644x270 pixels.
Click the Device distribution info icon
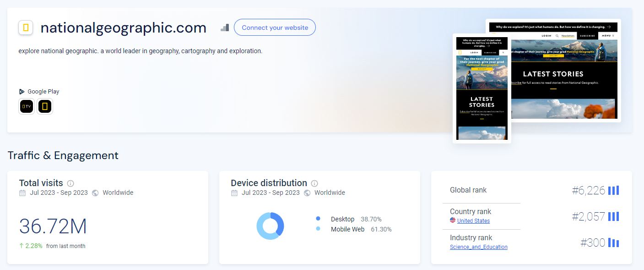pyautogui.click(x=314, y=183)
